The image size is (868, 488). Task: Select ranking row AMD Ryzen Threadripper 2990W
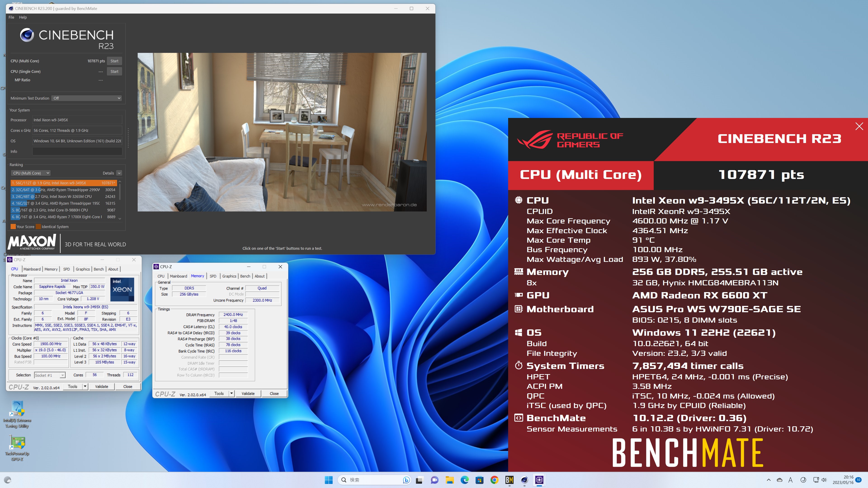[64, 190]
